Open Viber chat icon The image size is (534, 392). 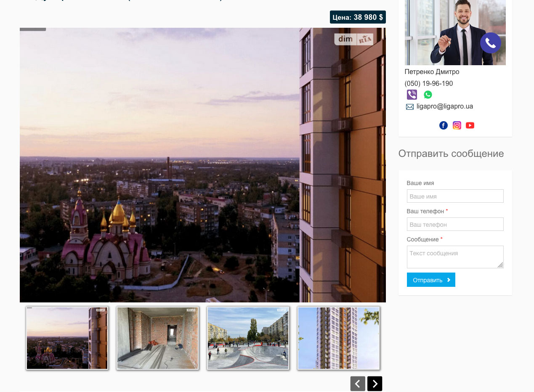coord(412,95)
